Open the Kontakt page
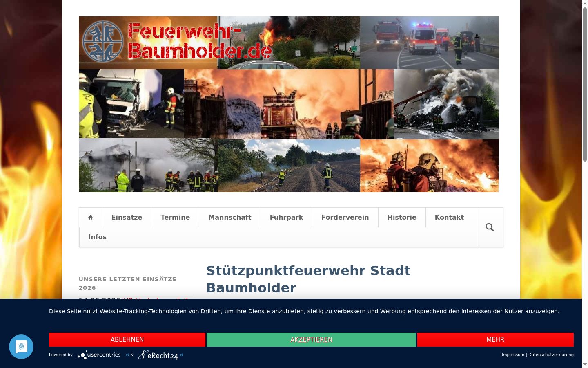Image resolution: width=588 pixels, height=368 pixels. click(449, 218)
